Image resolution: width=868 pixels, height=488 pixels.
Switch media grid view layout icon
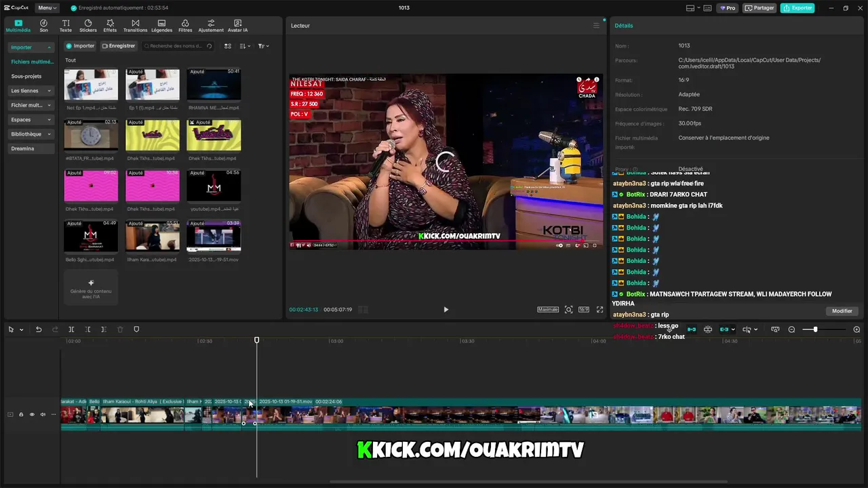[228, 46]
